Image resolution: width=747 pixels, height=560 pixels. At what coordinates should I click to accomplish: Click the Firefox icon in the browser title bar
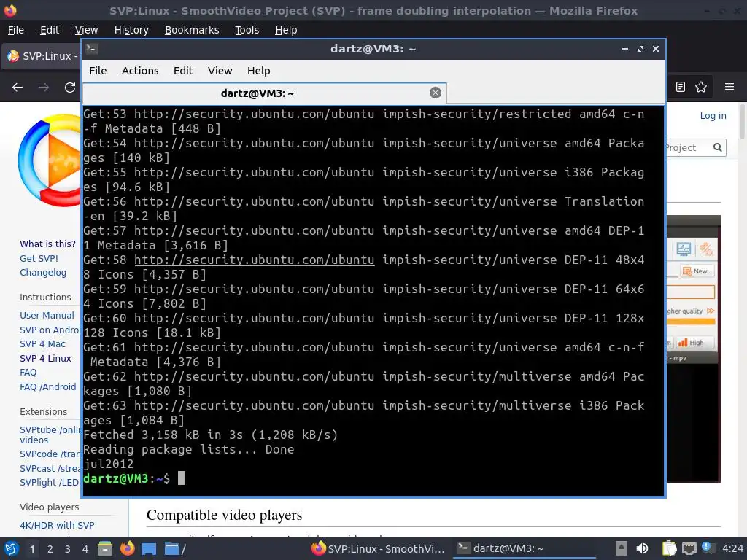tap(9, 10)
